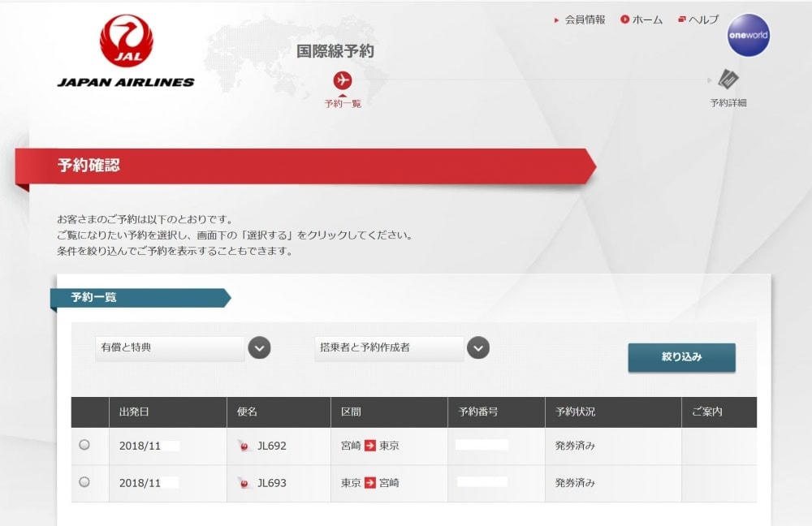Click the 絞り込み filter button
The width and height of the screenshot is (812, 526).
tap(681, 357)
